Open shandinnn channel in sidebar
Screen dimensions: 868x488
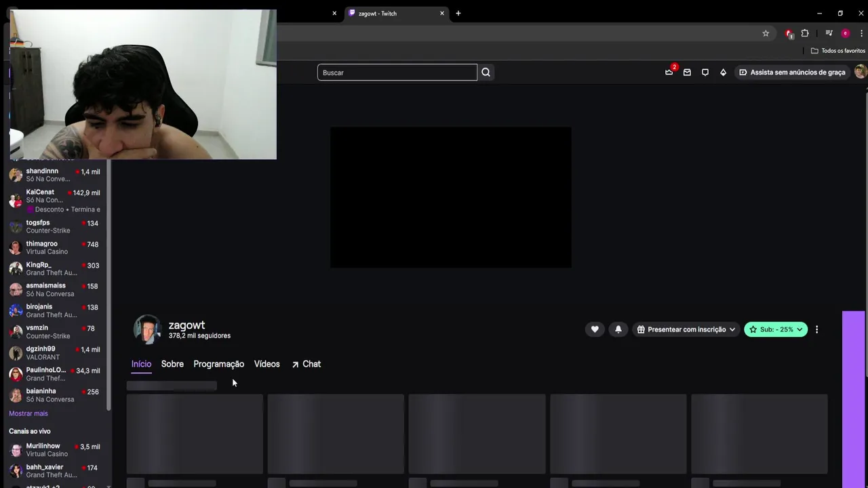pyautogui.click(x=54, y=175)
